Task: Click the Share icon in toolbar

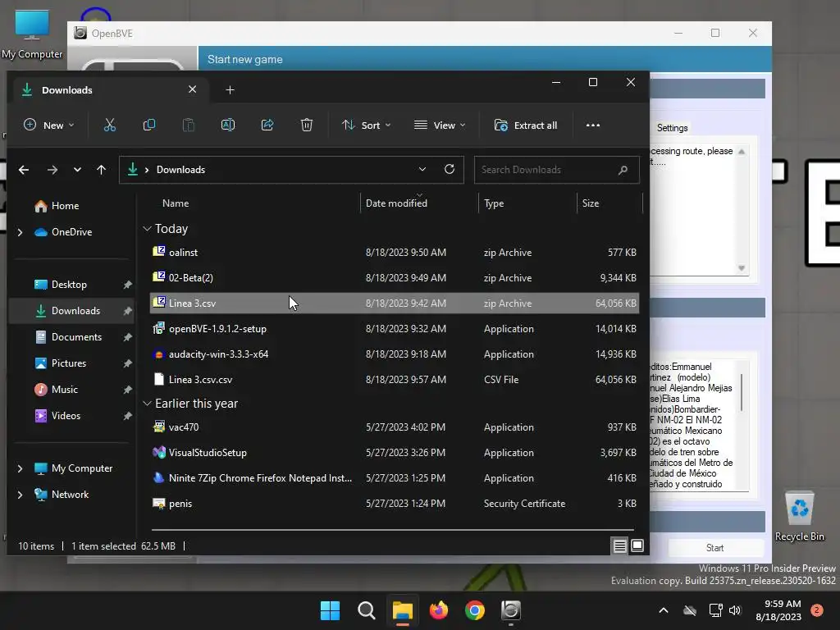Action: click(267, 126)
